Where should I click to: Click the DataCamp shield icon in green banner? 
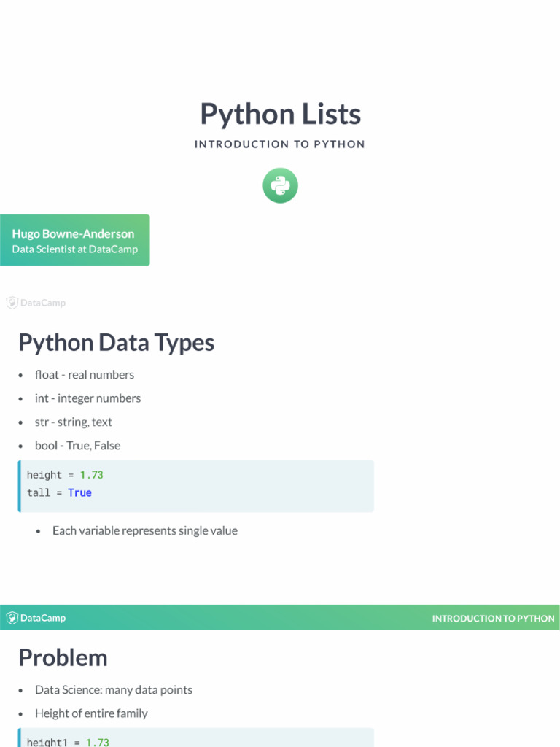pos(12,618)
